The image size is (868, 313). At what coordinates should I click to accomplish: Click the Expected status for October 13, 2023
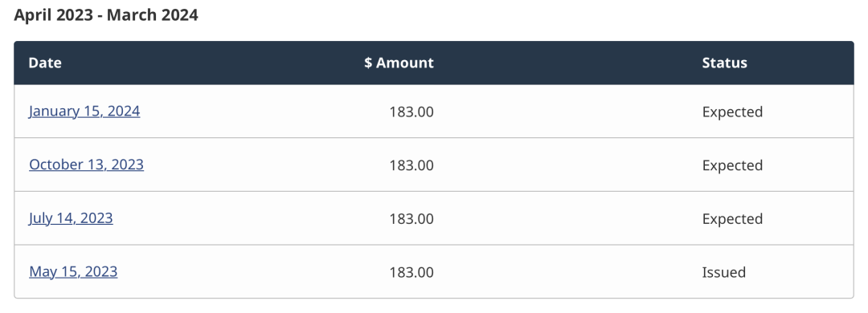(x=732, y=165)
